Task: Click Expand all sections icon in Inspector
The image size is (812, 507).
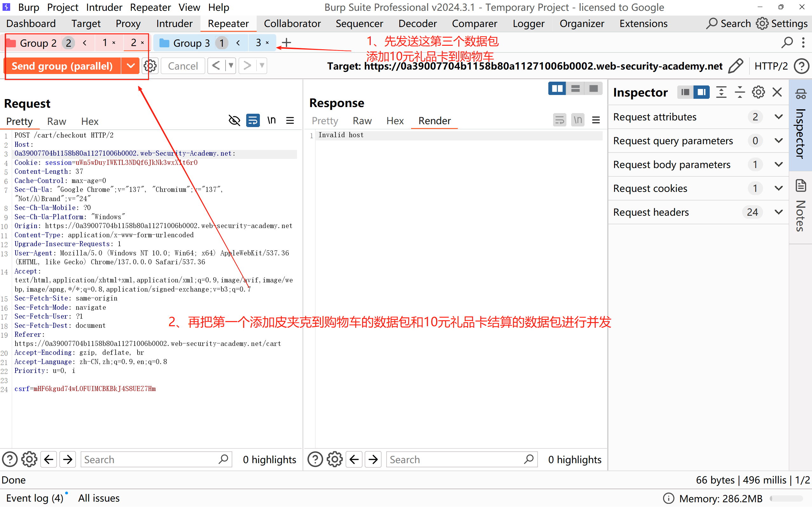Action: 721,92
